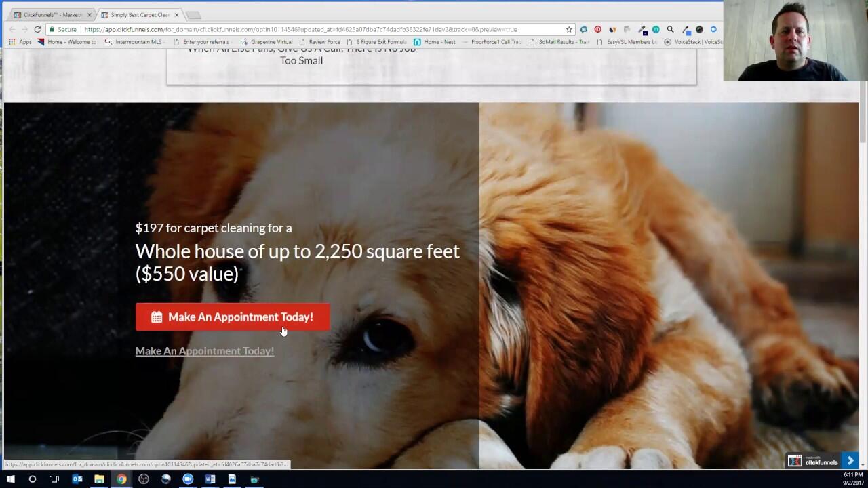This screenshot has height=488, width=868.
Task: Reload the current page
Action: coord(37,29)
